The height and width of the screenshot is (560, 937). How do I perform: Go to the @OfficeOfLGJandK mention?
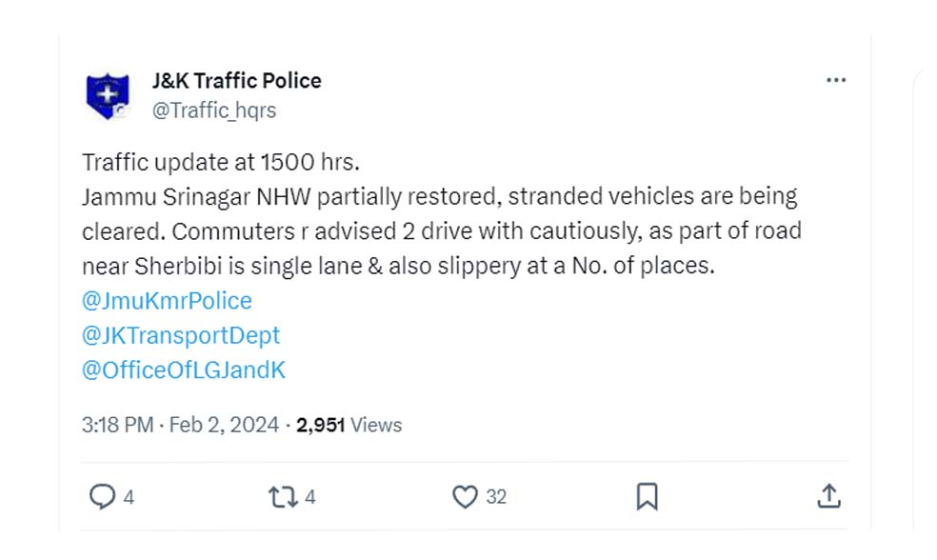point(184,370)
